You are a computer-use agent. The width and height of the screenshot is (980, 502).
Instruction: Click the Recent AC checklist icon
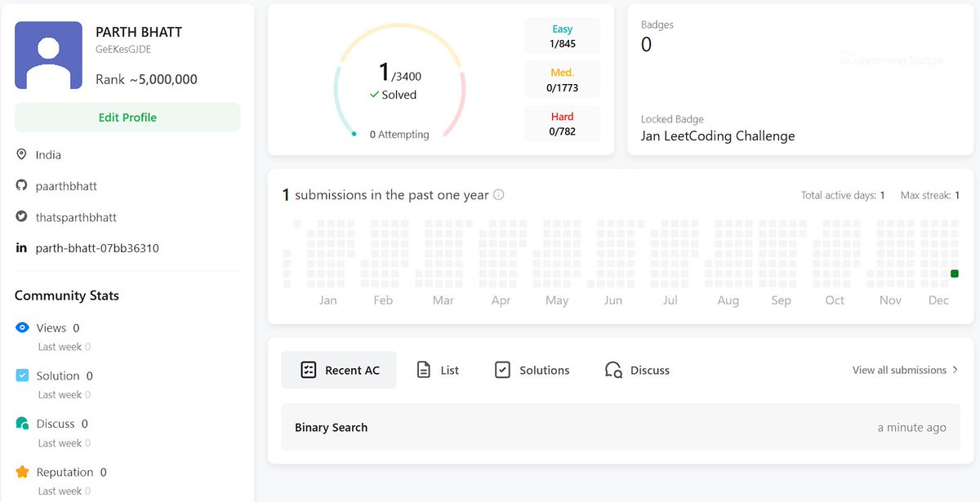pyautogui.click(x=308, y=370)
